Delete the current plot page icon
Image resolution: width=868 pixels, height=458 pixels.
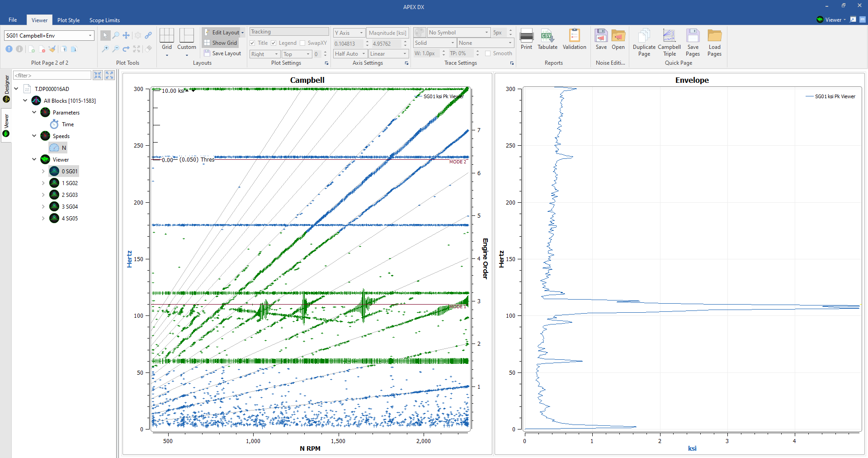(42, 49)
